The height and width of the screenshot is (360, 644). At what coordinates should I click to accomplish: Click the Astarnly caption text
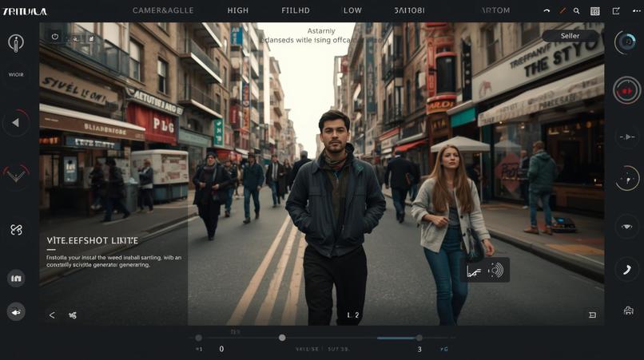[321, 31]
